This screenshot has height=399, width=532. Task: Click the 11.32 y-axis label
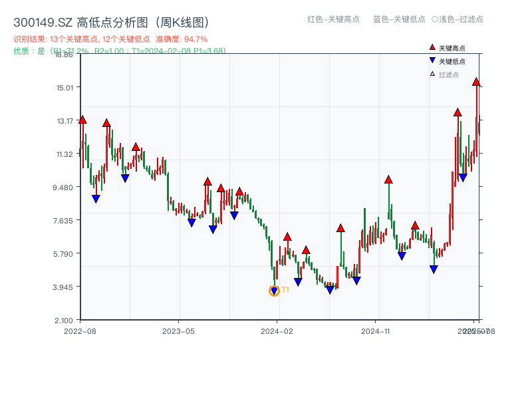(65, 154)
